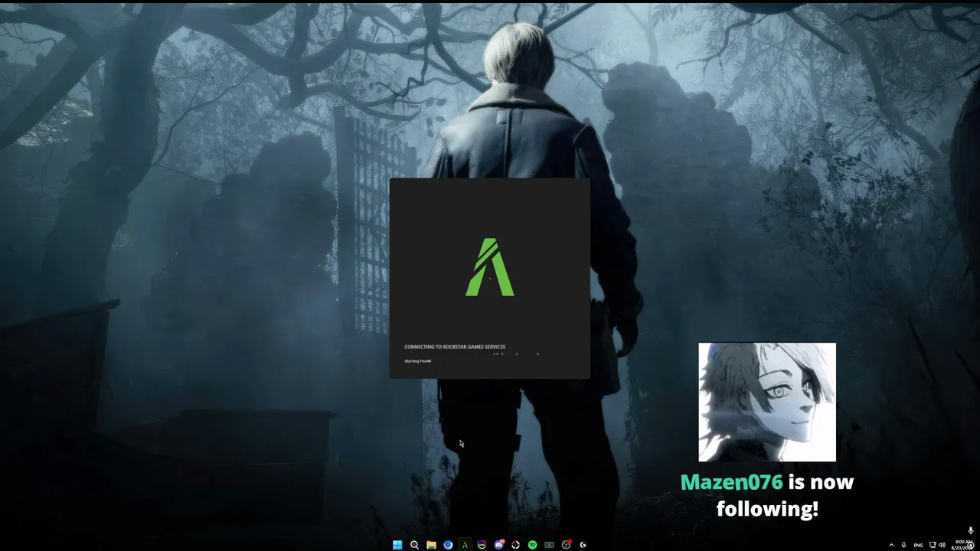Open the dark green rectangular app icon in the taskbar
Screen dimensions: 980x551
(x=549, y=545)
